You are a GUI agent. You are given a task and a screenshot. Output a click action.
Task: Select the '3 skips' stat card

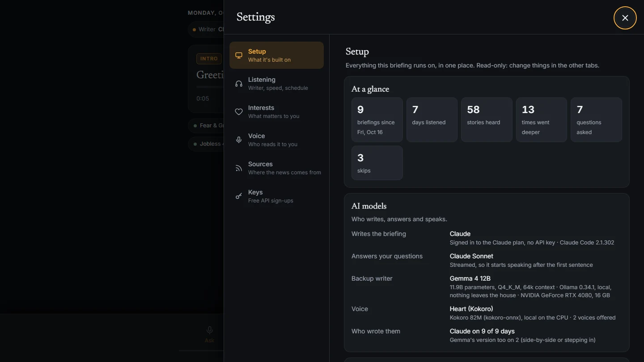pos(377,163)
